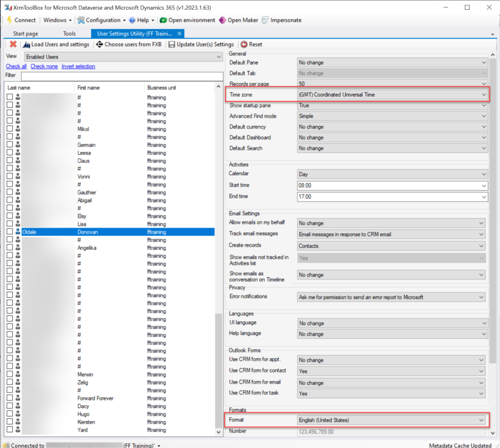Click the user icon beside Mikol
Viewport: 500px width, 448px height.
(x=18, y=129)
